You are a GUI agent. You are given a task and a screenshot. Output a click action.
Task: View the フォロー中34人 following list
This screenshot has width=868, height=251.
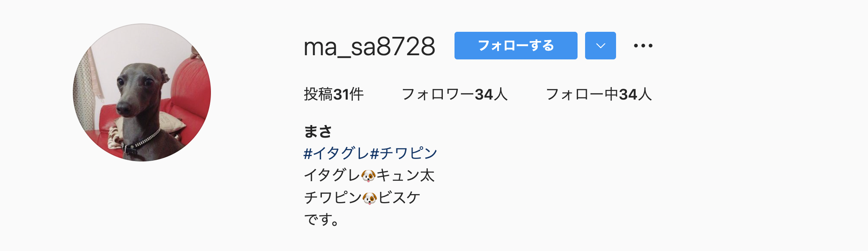[599, 94]
